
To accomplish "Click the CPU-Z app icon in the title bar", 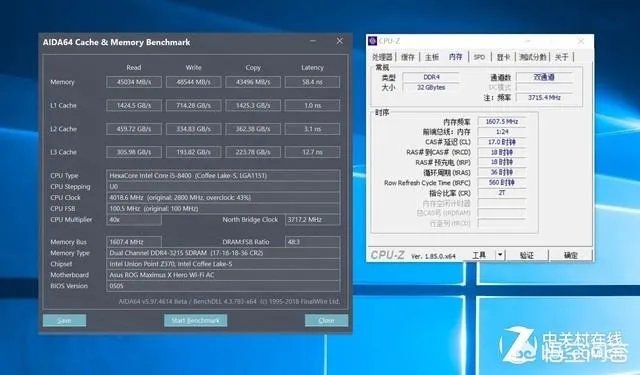I will click(x=372, y=41).
